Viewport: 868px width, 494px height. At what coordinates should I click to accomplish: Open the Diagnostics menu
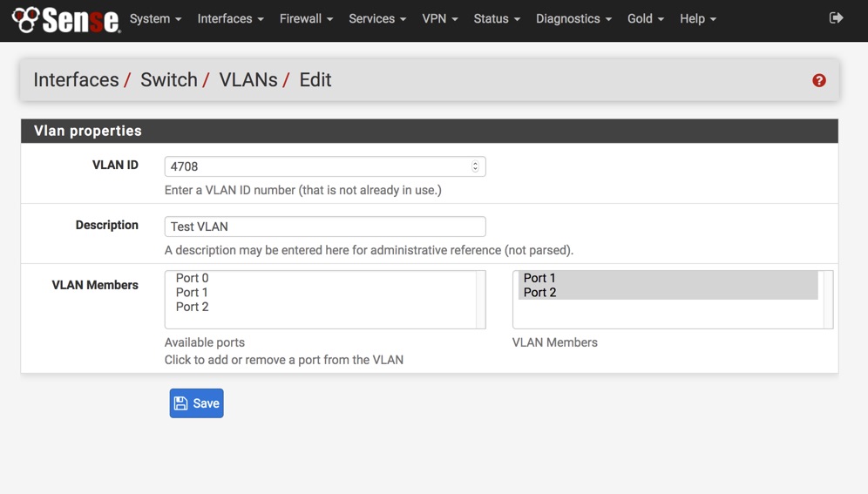(573, 19)
